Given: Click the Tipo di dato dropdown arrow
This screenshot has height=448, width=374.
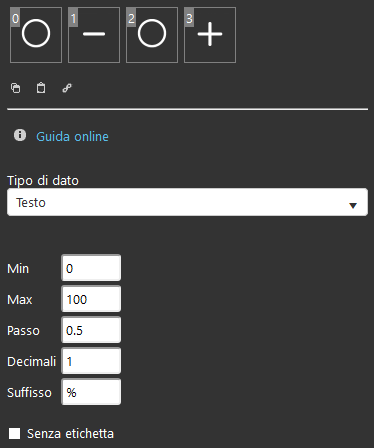Looking at the screenshot, I should point(353,205).
